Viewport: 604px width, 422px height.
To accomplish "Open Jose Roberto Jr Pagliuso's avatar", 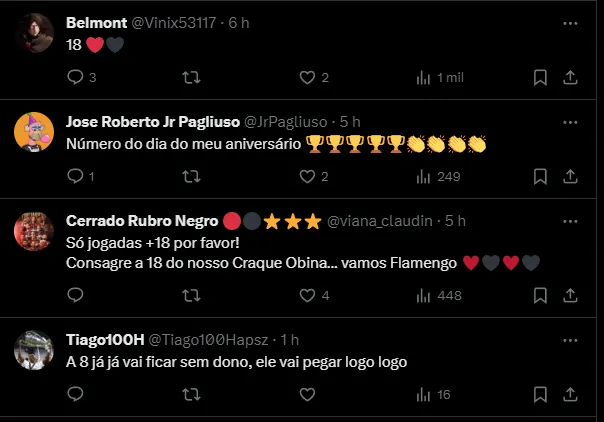I will [x=34, y=131].
